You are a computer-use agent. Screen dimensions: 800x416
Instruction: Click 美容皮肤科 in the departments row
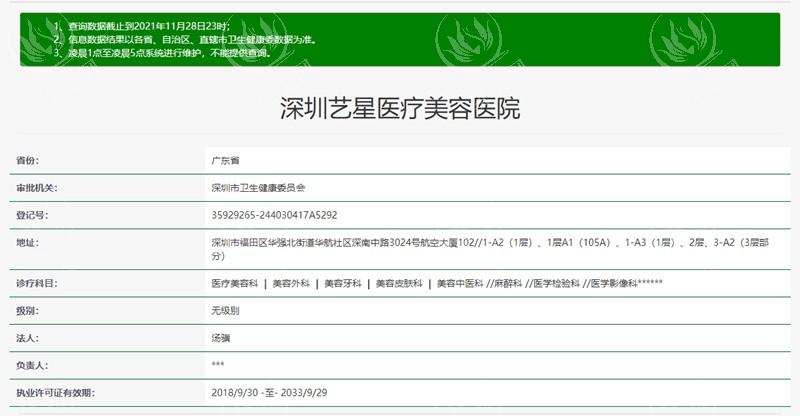tap(399, 283)
